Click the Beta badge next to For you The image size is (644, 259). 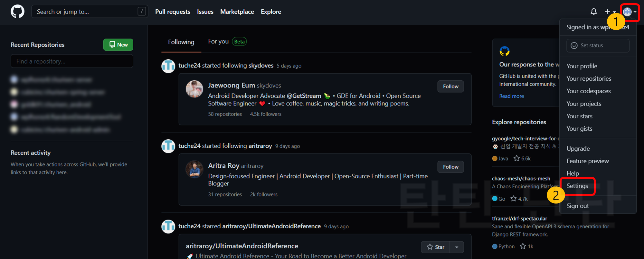(239, 42)
